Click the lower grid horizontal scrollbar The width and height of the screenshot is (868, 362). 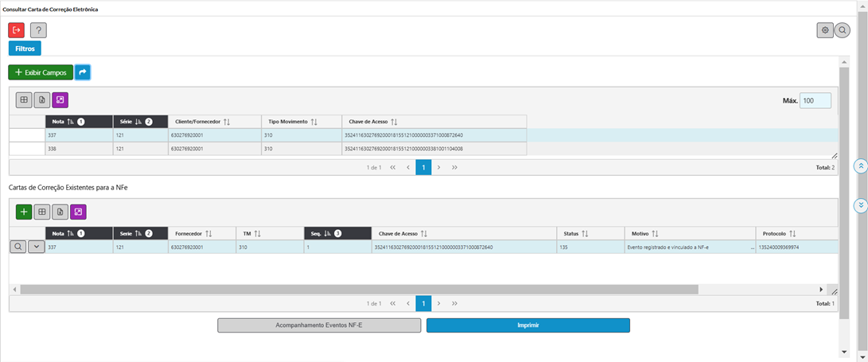[x=358, y=290]
